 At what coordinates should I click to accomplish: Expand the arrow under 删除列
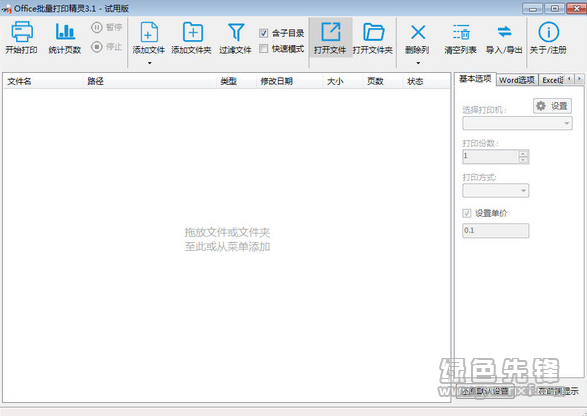[x=418, y=63]
